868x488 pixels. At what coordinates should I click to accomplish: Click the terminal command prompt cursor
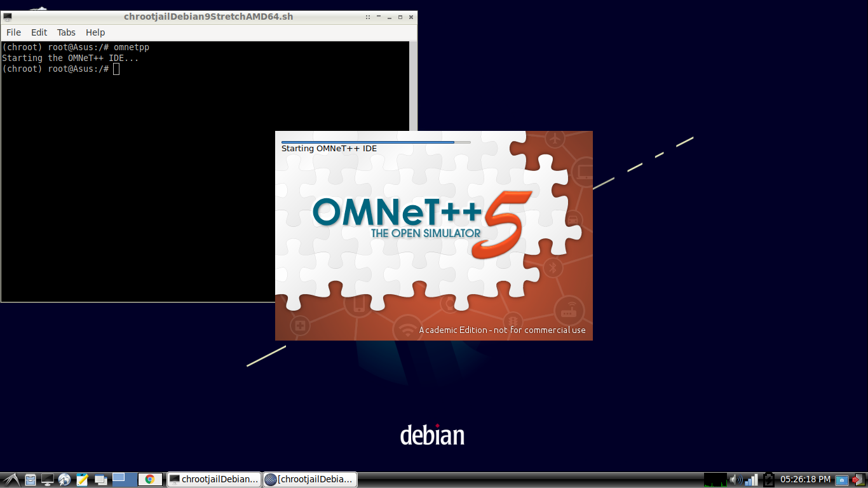116,69
